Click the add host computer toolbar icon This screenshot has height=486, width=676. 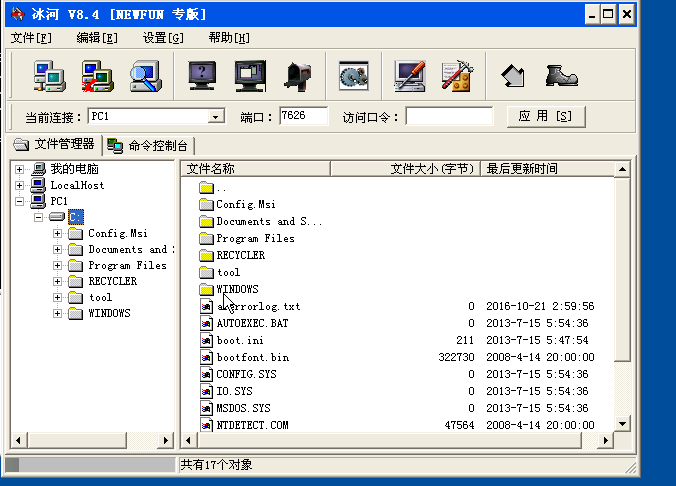click(50, 76)
